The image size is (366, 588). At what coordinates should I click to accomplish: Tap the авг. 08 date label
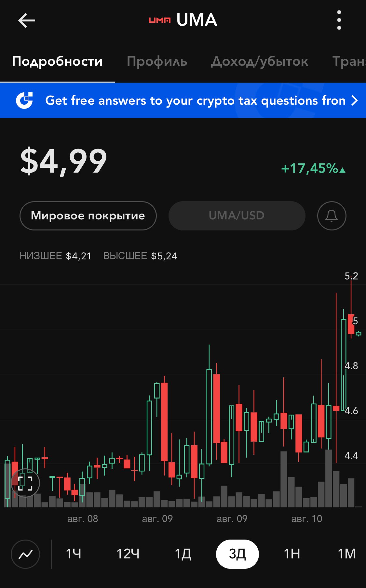pos(83,519)
